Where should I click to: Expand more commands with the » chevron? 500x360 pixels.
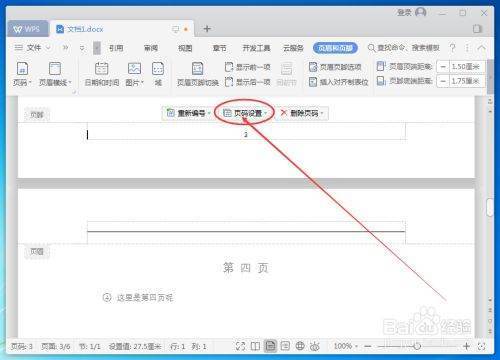pos(65,48)
